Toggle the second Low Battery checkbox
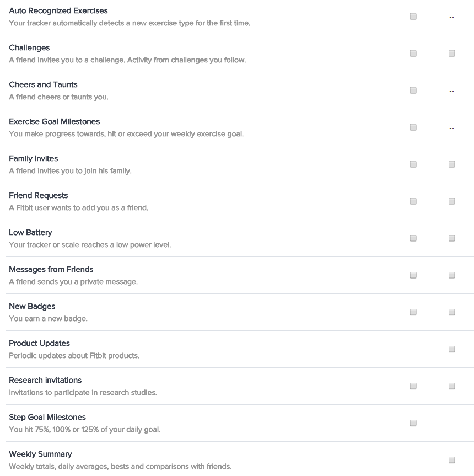This screenshot has height=476, width=474. [x=452, y=238]
